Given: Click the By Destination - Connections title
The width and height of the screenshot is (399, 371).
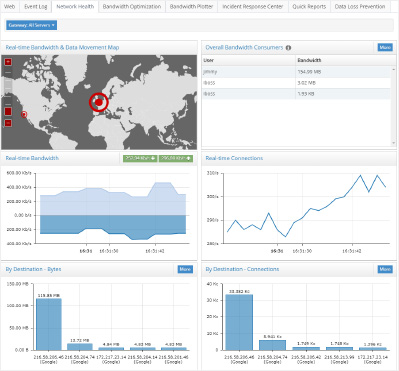Looking at the screenshot, I should pyautogui.click(x=242, y=269).
